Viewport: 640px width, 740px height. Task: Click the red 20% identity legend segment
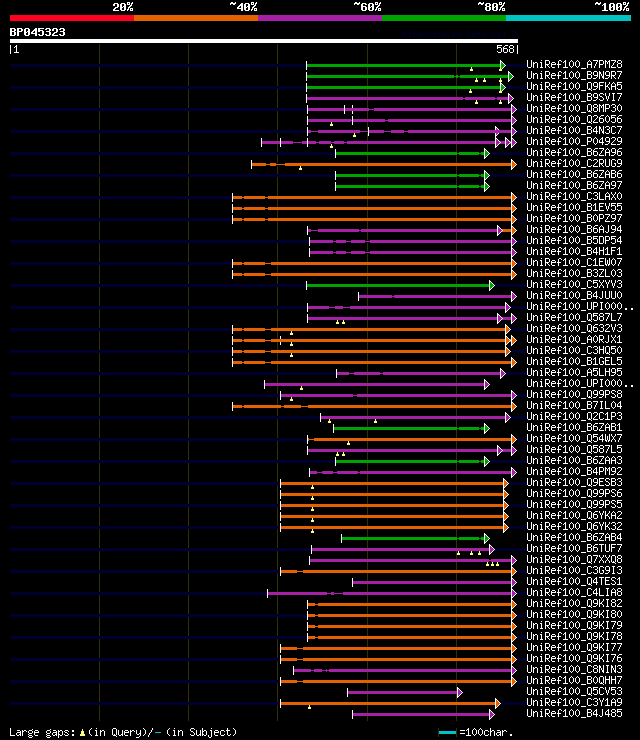72,18
